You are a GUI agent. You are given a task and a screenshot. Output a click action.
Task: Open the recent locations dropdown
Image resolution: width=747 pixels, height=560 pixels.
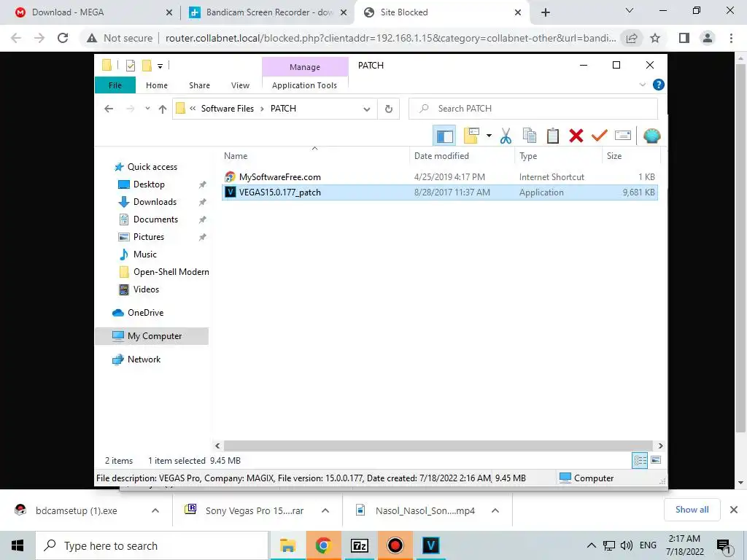(x=147, y=109)
